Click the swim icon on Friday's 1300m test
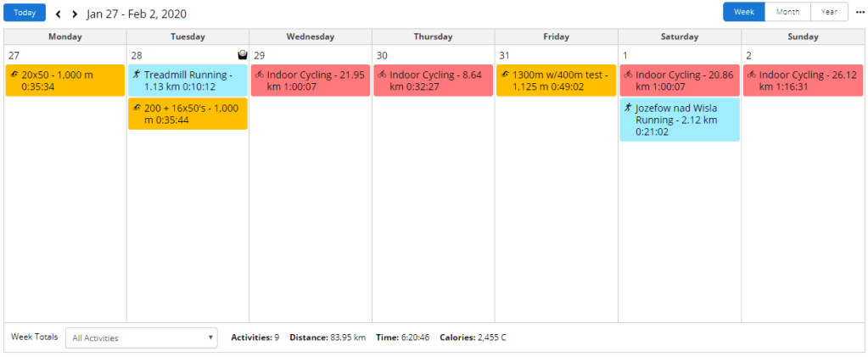The width and height of the screenshot is (868, 357). click(x=505, y=75)
